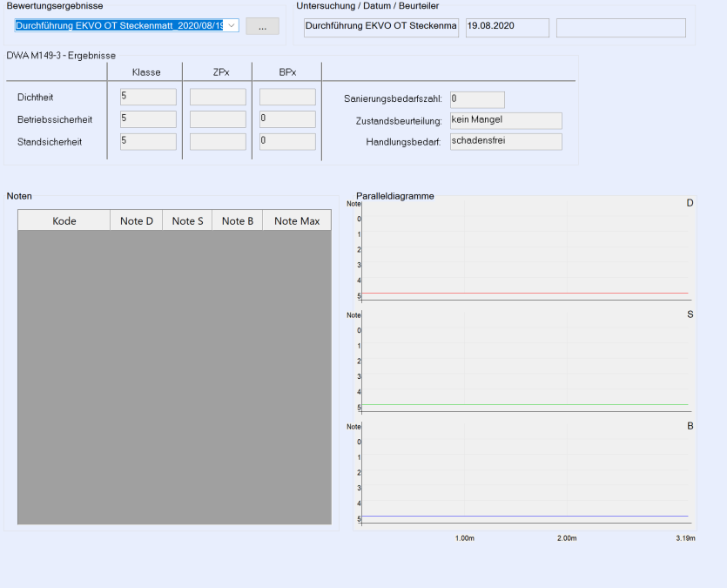
Task: Open the Bewertungsergebnisse dropdown list
Action: 232,26
